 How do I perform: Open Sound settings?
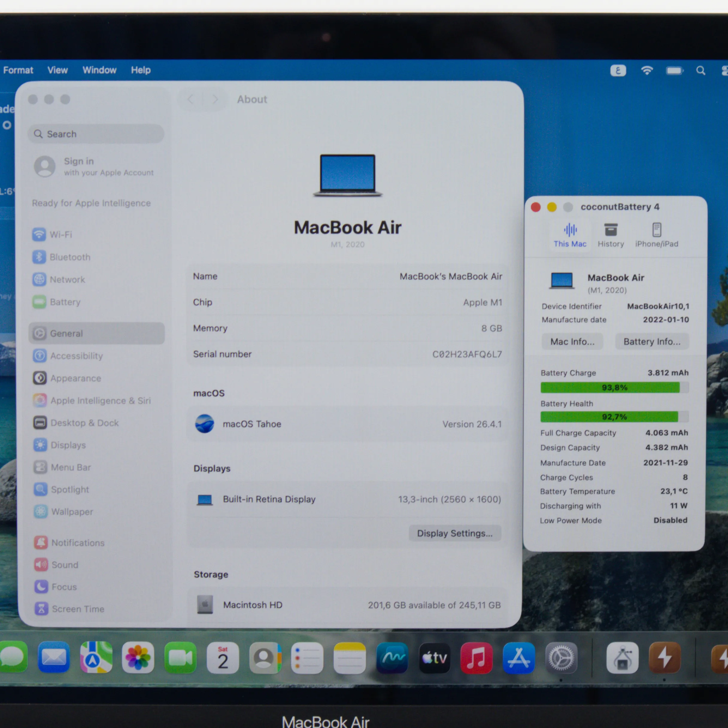(x=56, y=565)
